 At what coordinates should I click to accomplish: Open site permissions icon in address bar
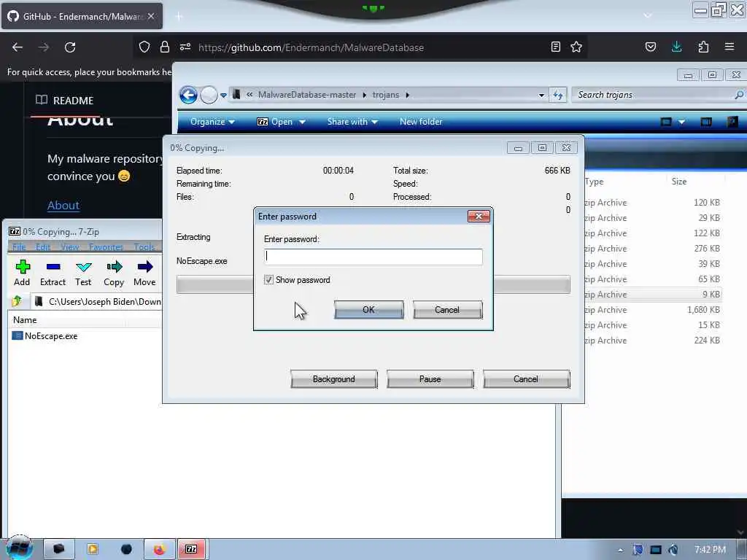tap(185, 47)
